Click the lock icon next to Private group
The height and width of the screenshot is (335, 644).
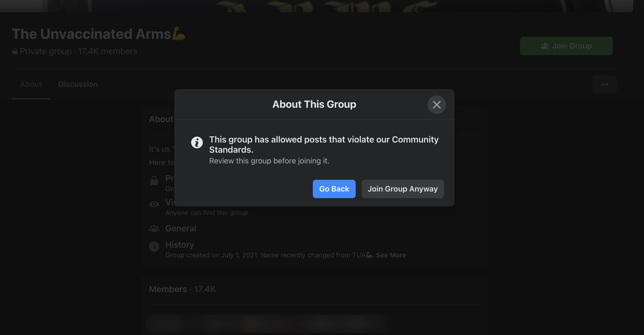[x=15, y=51]
